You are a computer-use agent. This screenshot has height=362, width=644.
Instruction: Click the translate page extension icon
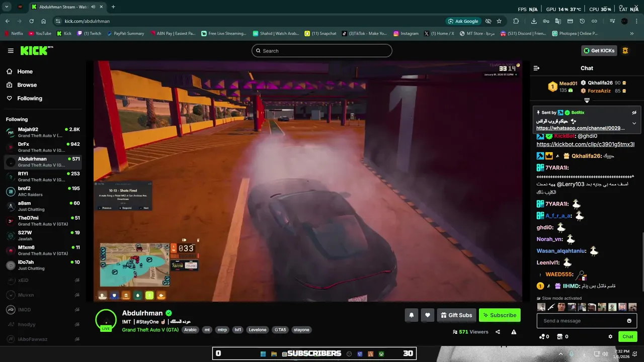[x=558, y=21]
